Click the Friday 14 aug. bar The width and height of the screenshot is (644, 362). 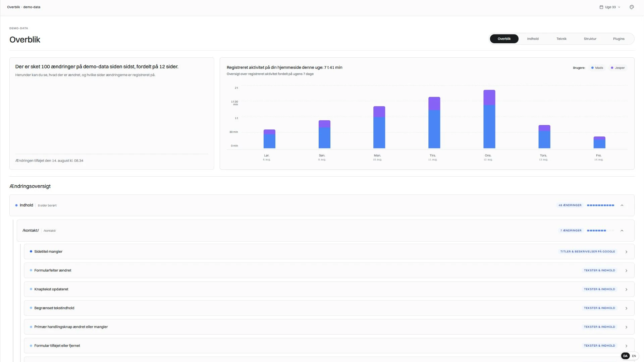[599, 142]
